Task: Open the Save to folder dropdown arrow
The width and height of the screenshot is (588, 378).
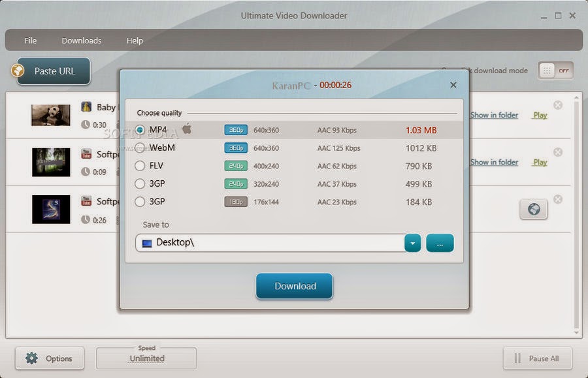Action: (412, 243)
